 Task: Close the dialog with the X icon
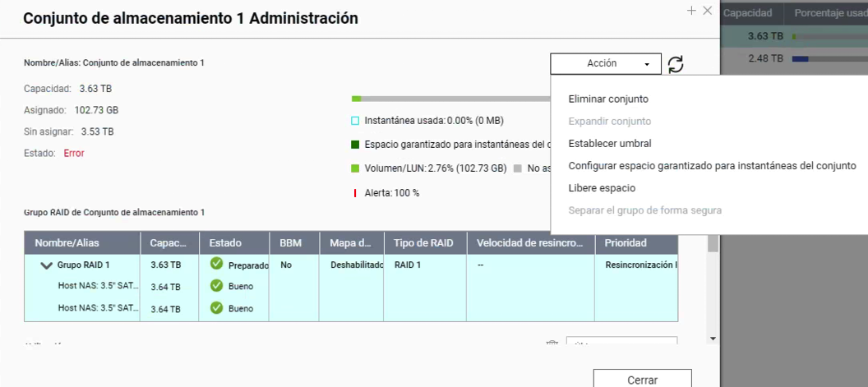pyautogui.click(x=707, y=11)
